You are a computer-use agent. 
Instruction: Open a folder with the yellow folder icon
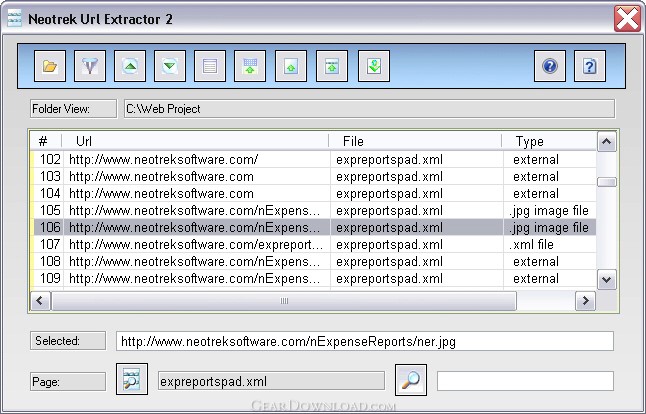(x=50, y=66)
